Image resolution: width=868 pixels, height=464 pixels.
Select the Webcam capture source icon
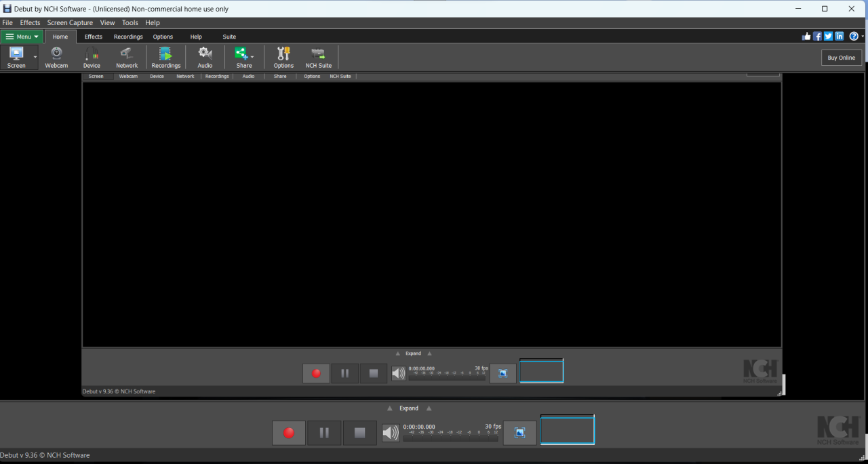(x=56, y=57)
